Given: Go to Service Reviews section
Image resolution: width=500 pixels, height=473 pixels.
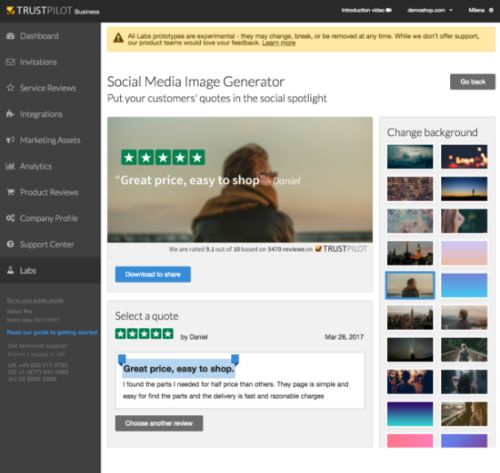Looking at the screenshot, I should [50, 88].
